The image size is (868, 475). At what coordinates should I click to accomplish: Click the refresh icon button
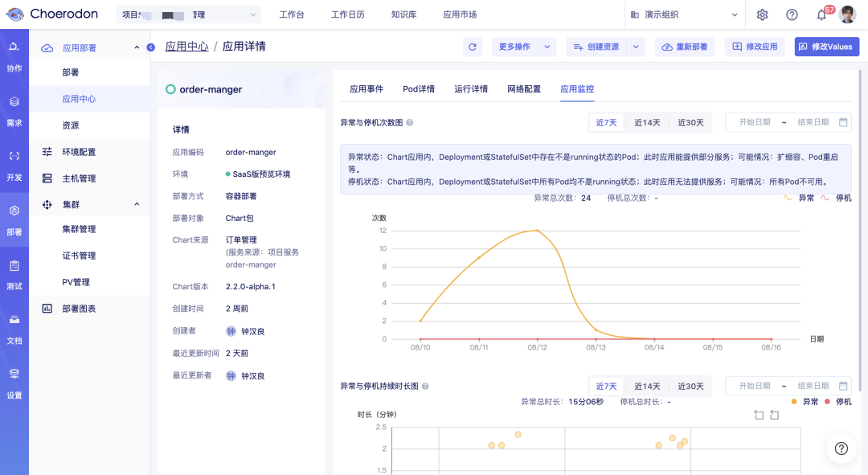pos(473,47)
